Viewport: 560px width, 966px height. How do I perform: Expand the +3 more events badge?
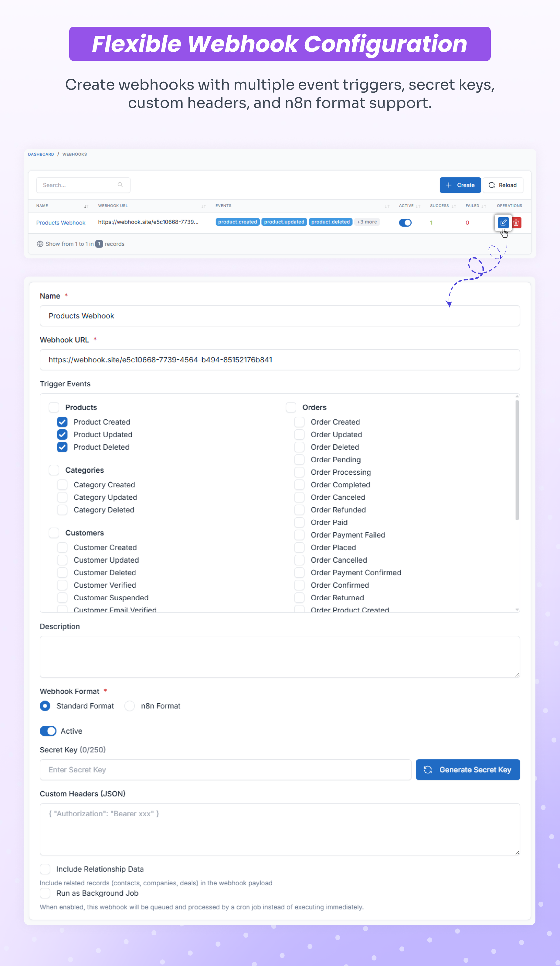pyautogui.click(x=366, y=222)
